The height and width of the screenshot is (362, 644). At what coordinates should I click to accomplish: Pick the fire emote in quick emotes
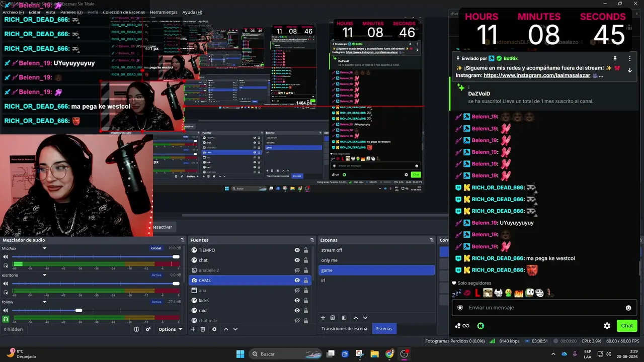click(x=519, y=293)
